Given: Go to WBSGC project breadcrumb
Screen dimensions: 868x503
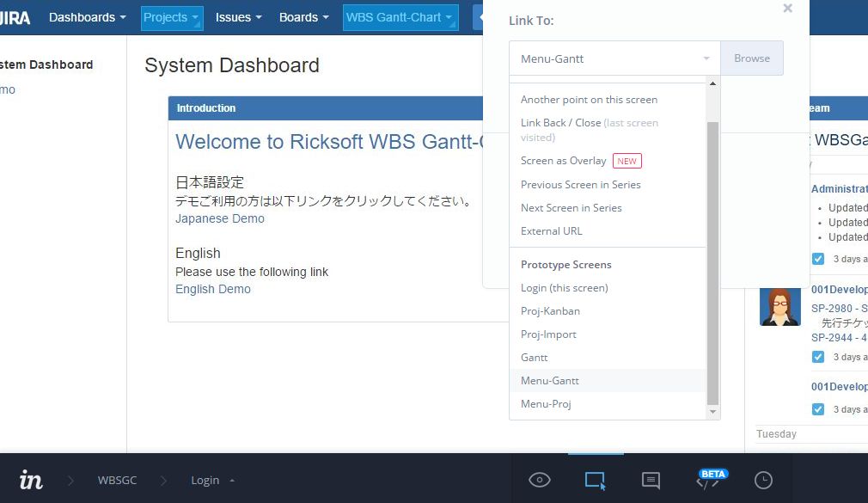Looking at the screenshot, I should [x=117, y=481].
